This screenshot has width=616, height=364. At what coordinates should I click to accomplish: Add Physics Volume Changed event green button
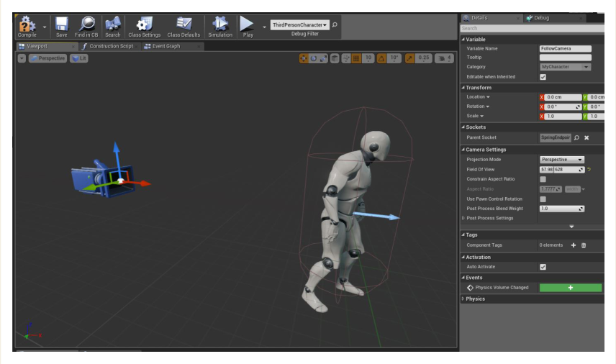click(x=571, y=288)
